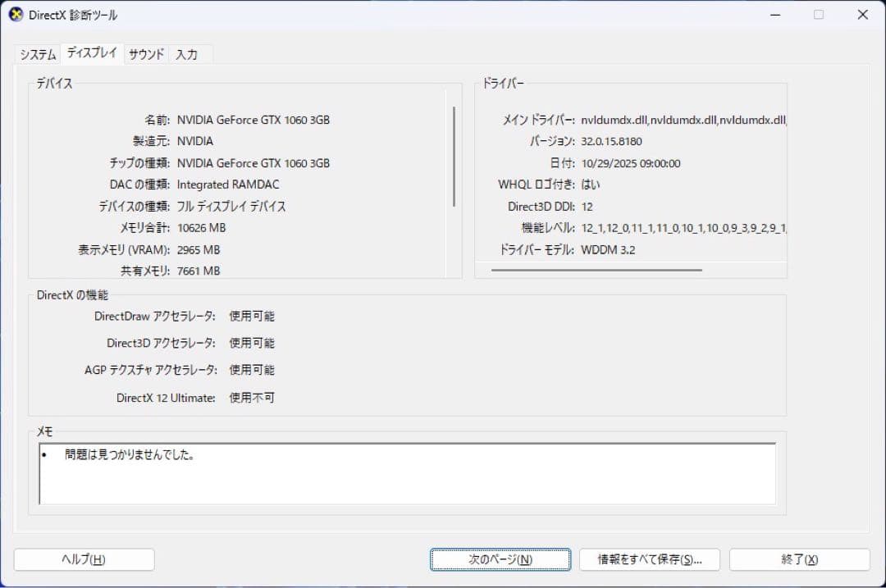Click main driver value nvldumdx.dll
Screen dimensions: 886x588
[x=683, y=120]
